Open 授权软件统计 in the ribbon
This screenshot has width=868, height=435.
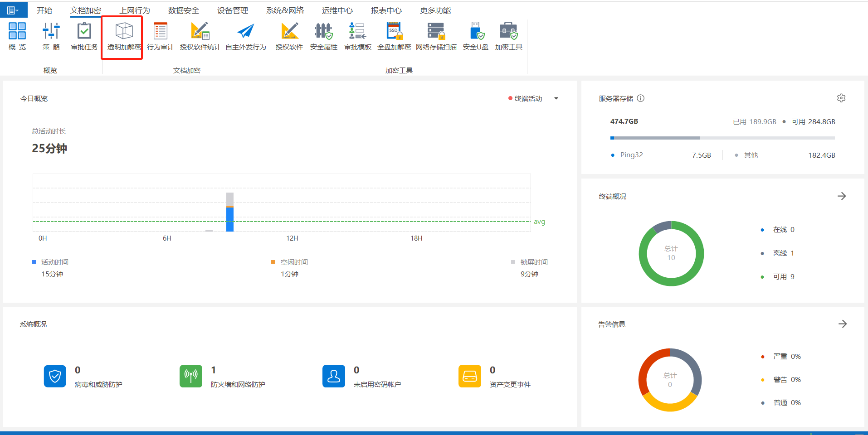200,36
